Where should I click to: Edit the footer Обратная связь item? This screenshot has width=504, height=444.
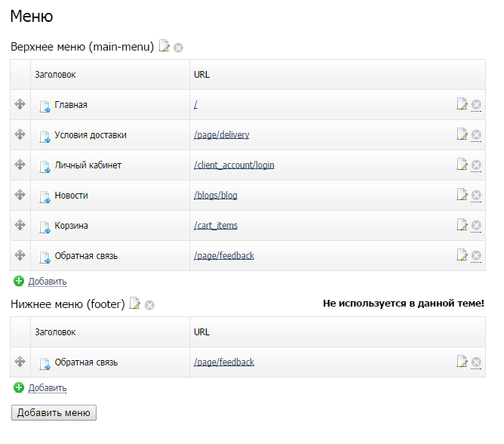(462, 362)
